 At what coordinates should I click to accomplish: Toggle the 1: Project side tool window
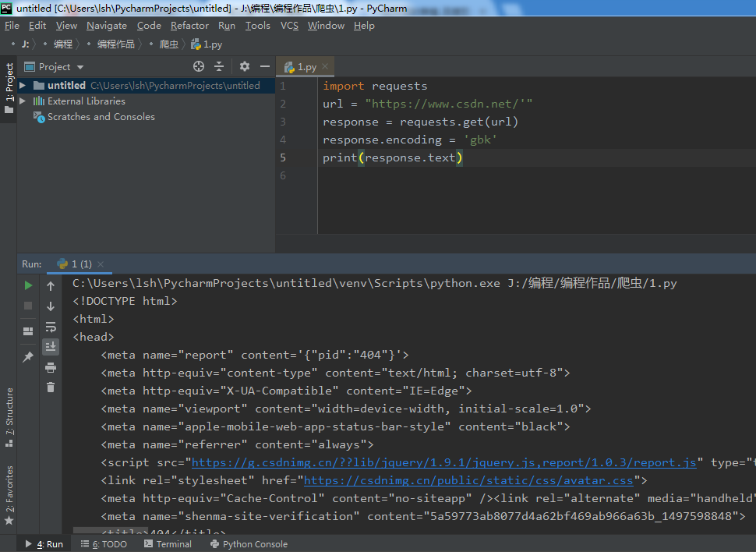point(9,88)
